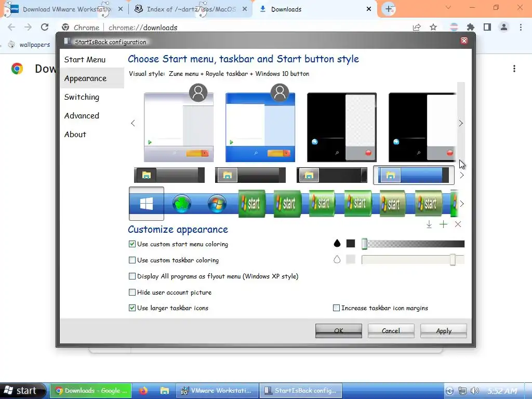The image size is (532, 399).
Task: Click the share page icon in address bar
Action: pyautogui.click(x=417, y=27)
